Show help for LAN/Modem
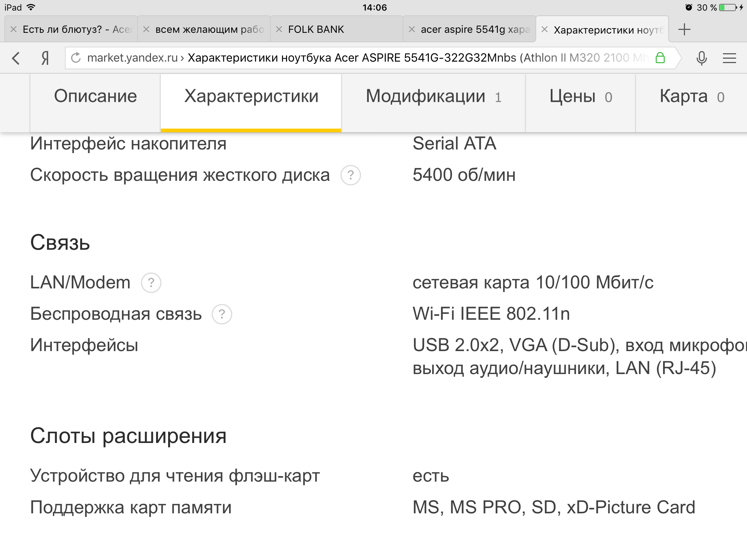This screenshot has width=747, height=560. 151,283
